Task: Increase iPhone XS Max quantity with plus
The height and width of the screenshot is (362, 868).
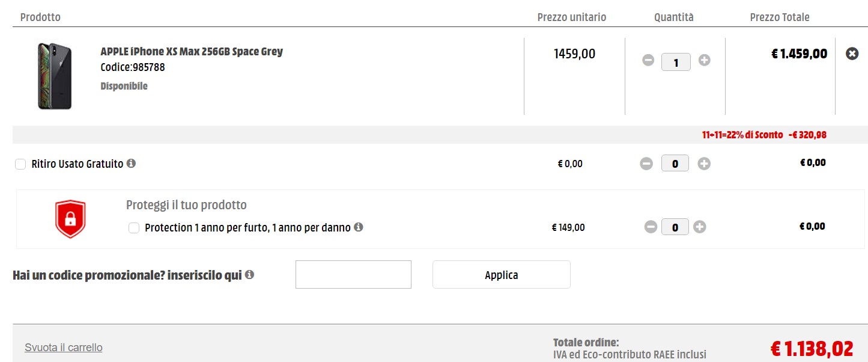Action: (x=705, y=60)
